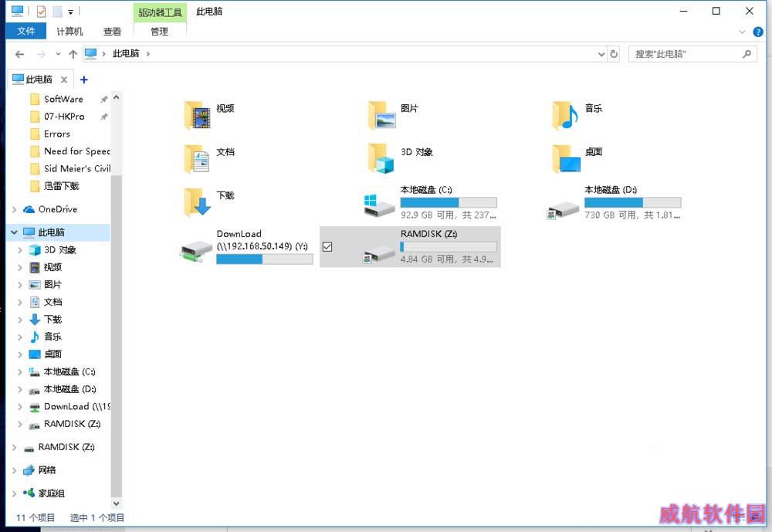Click the 本地磁盘 (D:) usage bar
This screenshot has height=532, width=772.
click(632, 202)
